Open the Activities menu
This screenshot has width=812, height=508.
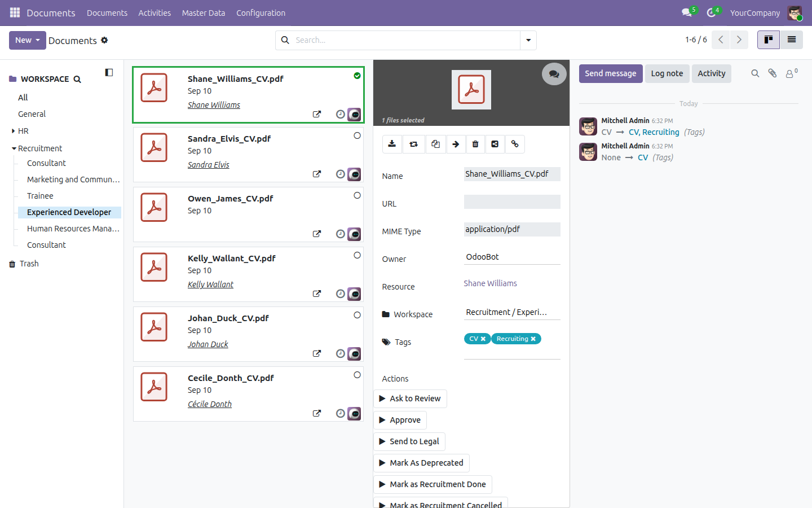click(x=155, y=12)
